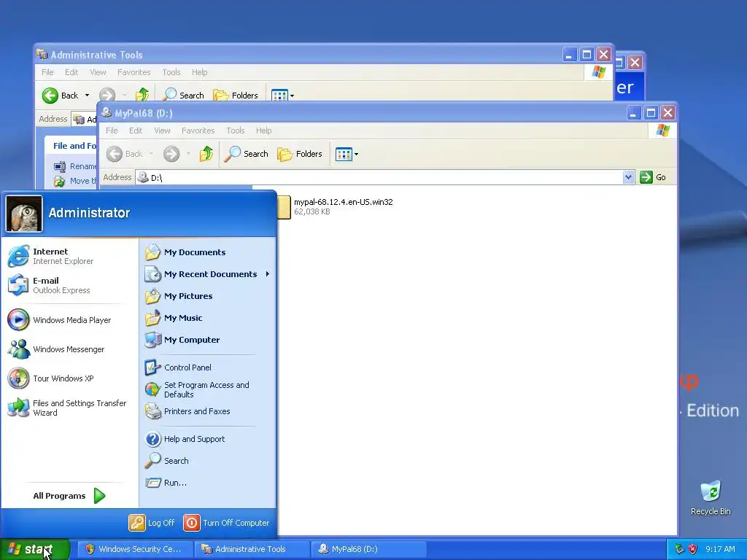Switch to Administrative Tools taskbar button
Image resolution: width=747 pixels, height=560 pixels.
251,549
